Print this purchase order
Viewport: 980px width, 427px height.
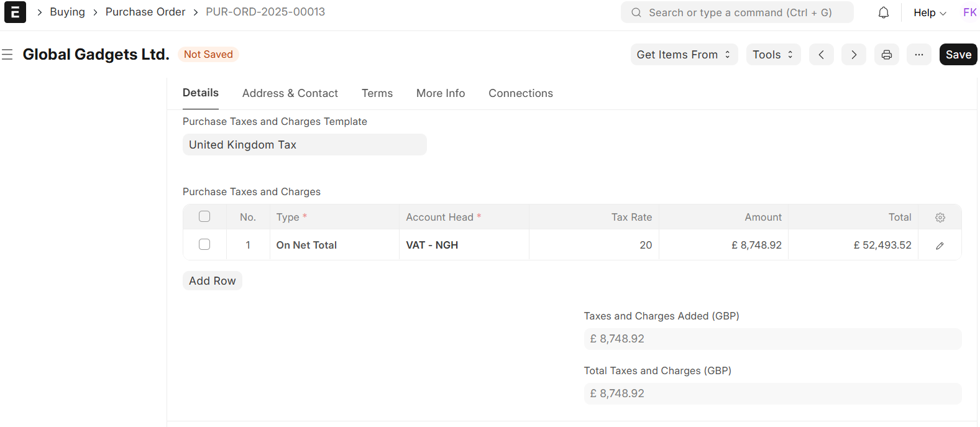coord(886,55)
